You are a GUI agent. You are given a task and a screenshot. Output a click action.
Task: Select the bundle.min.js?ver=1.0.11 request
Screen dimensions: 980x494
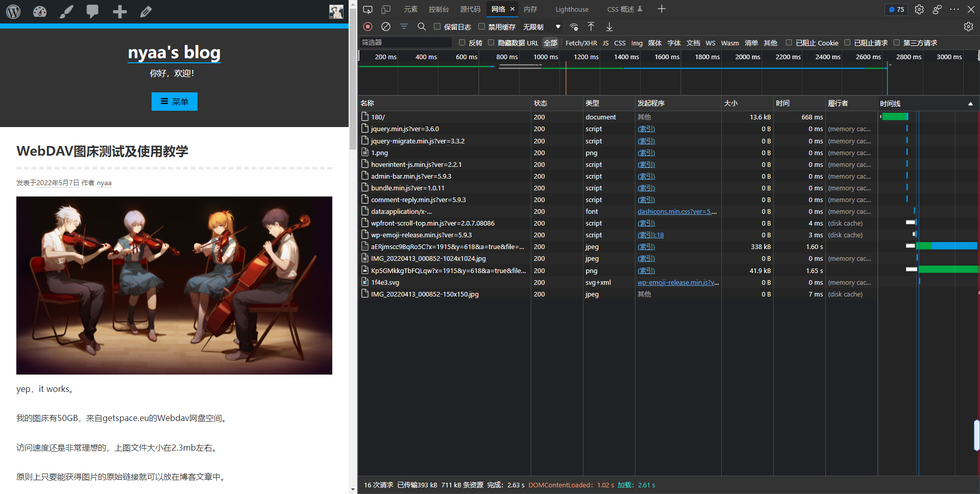668,188
